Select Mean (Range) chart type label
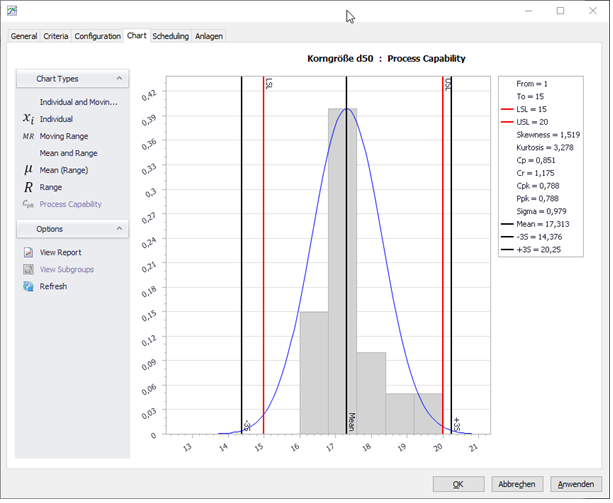Image resolution: width=613 pixels, height=503 pixels. pyautogui.click(x=64, y=170)
